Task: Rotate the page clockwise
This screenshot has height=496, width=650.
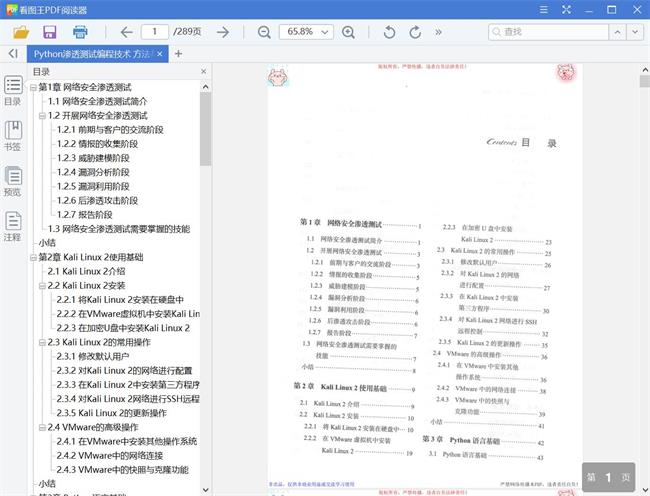Action: (x=415, y=32)
